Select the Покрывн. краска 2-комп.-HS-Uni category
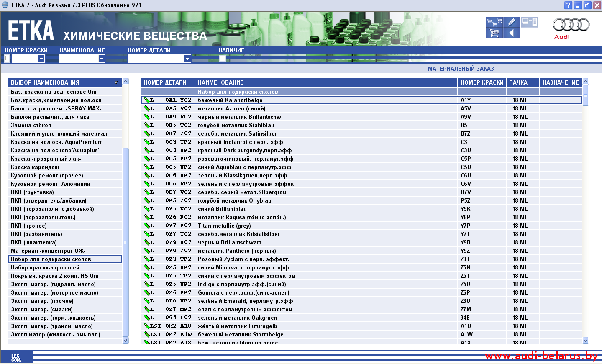Image resolution: width=602 pixels, height=364 pixels. (65, 276)
